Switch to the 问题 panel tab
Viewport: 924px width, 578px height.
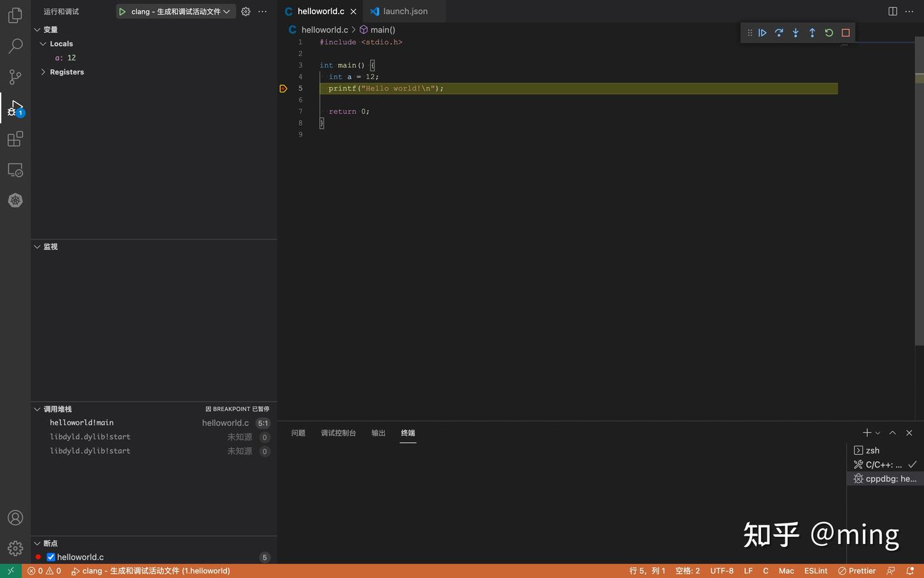point(298,433)
